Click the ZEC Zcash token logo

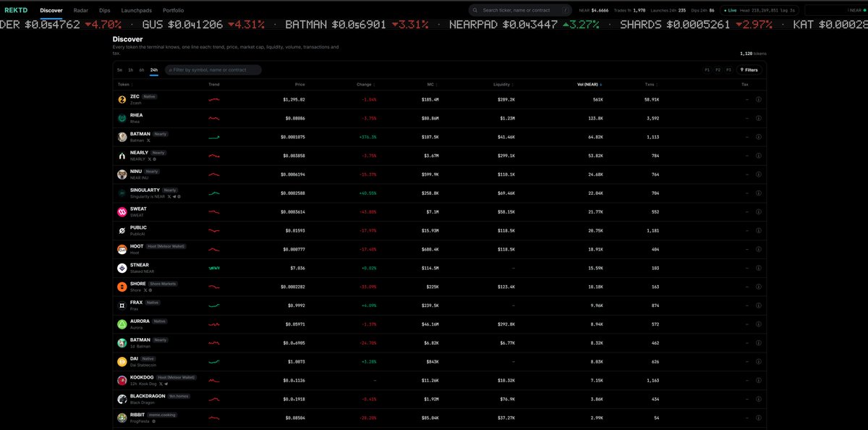pyautogui.click(x=122, y=99)
